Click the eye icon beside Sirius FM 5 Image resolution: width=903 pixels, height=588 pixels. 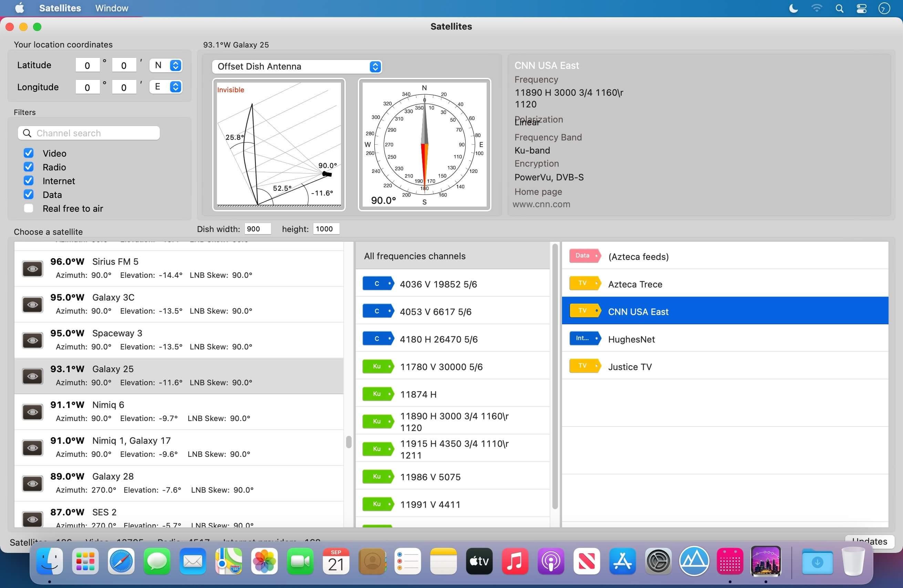point(33,269)
